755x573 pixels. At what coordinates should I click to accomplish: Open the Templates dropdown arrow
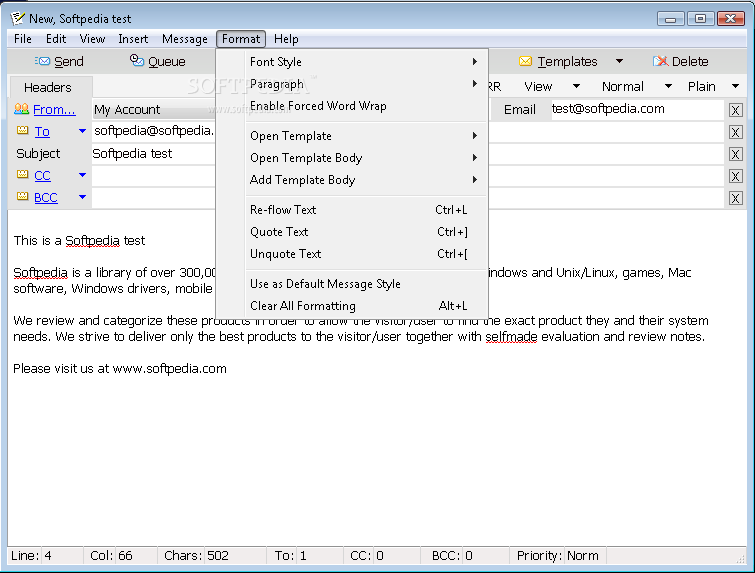[620, 61]
